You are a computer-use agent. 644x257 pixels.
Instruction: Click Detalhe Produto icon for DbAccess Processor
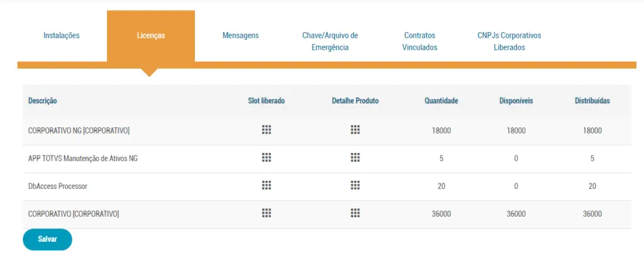(x=355, y=185)
